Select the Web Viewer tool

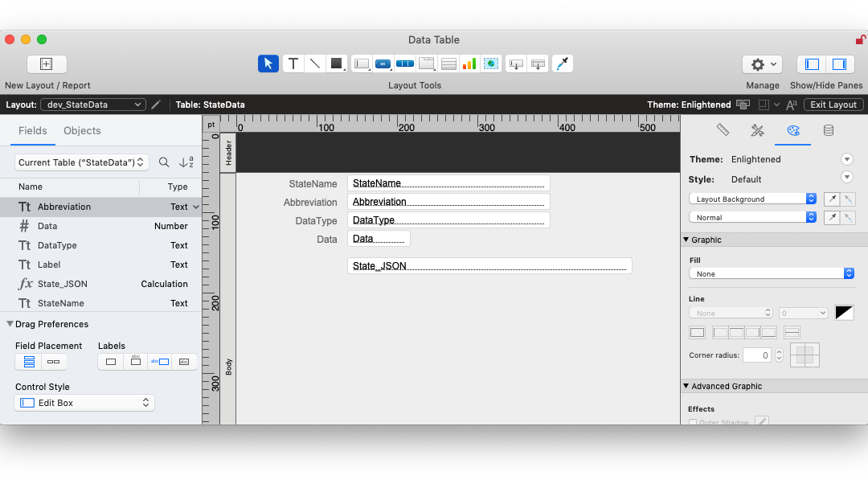[491, 64]
